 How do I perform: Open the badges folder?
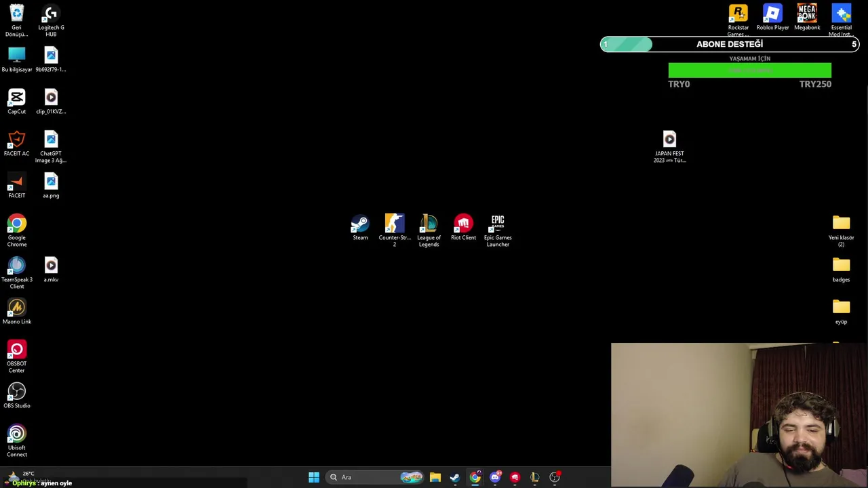pos(841,270)
